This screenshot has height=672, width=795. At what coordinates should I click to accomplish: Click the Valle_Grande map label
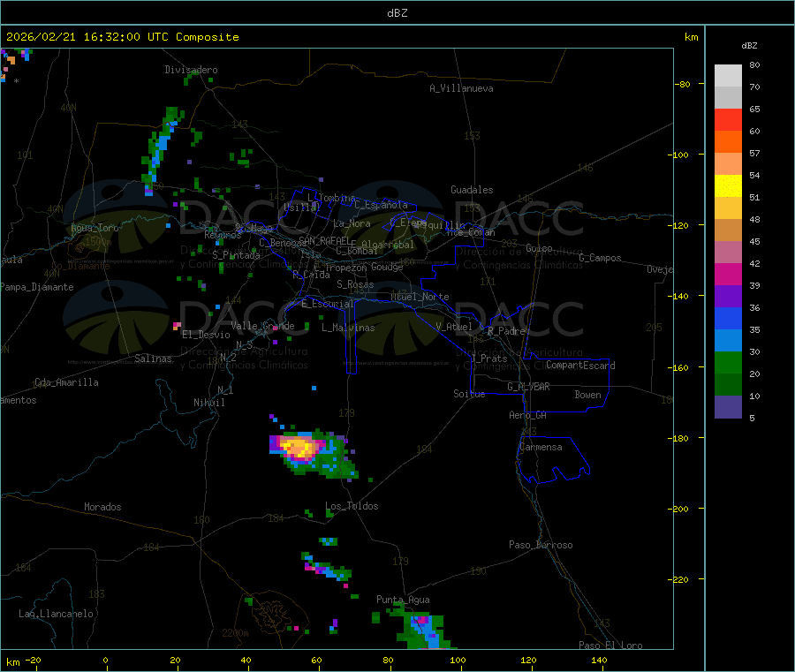click(262, 326)
